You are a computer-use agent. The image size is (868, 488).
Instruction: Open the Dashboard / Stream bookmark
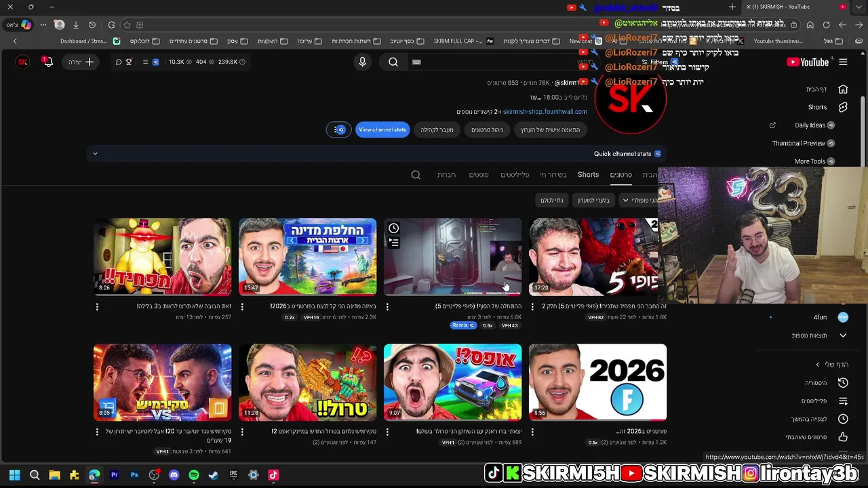click(90, 41)
